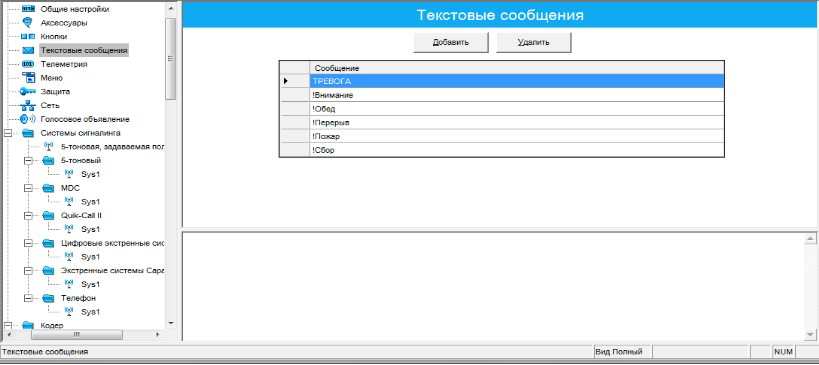Click the Добавить button
Viewport: 819px width, 365px height.
coord(451,42)
